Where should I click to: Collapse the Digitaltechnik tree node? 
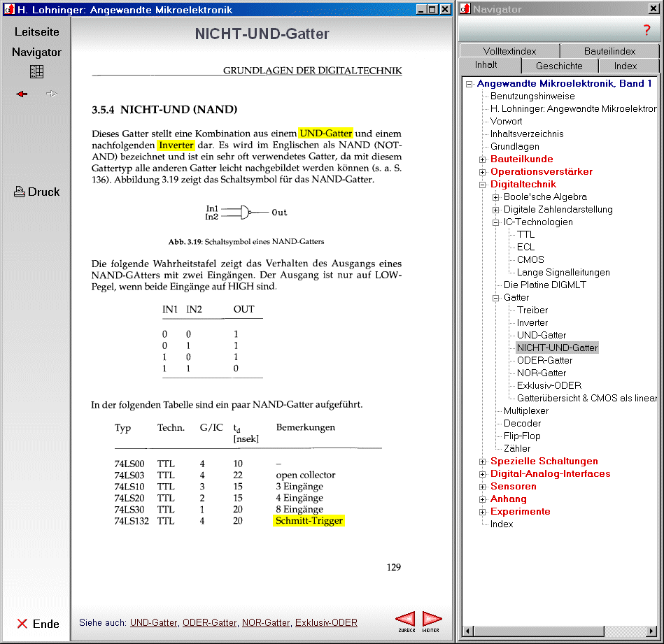(x=482, y=185)
